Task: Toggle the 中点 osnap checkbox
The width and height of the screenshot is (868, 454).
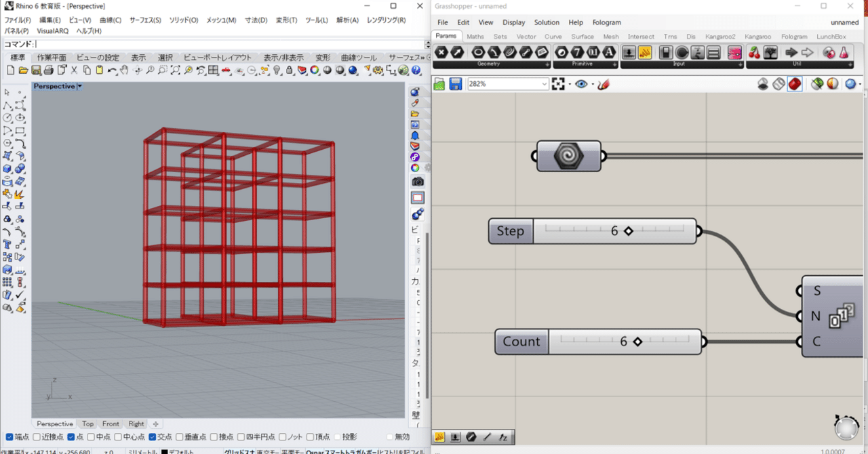Action: [90, 437]
